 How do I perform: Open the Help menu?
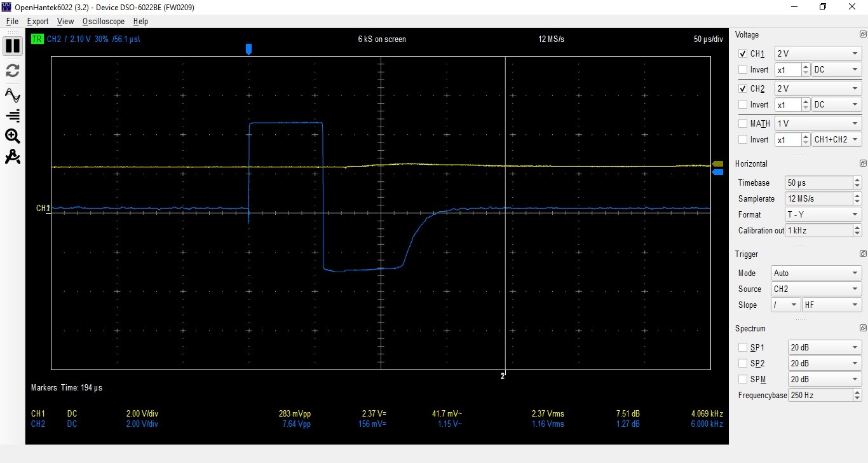140,22
